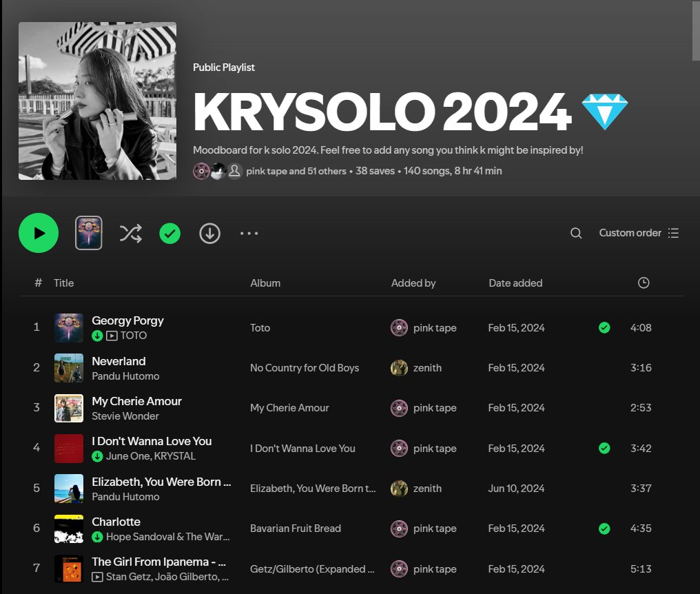Toggle saved checkmark on the Charlotte row

pyautogui.click(x=604, y=529)
